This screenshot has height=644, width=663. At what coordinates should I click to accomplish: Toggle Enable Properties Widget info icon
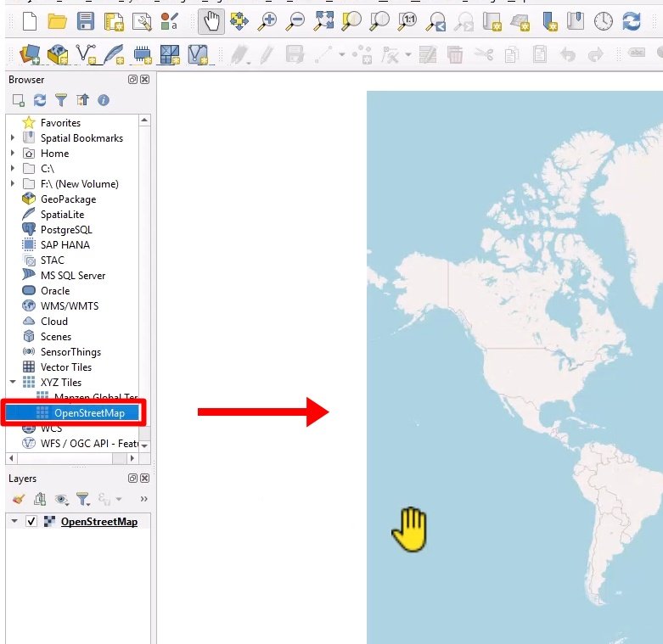[x=104, y=100]
